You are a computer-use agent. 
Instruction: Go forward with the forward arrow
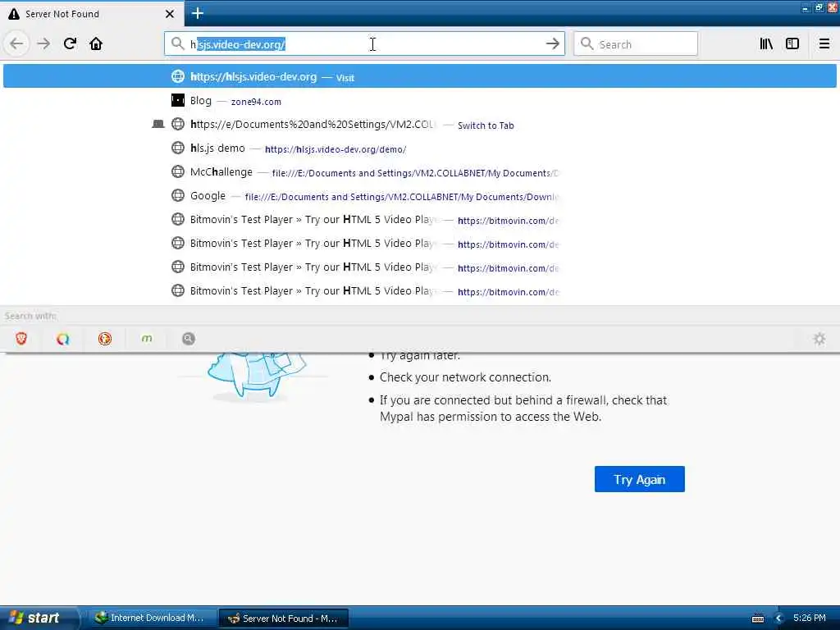pyautogui.click(x=44, y=44)
